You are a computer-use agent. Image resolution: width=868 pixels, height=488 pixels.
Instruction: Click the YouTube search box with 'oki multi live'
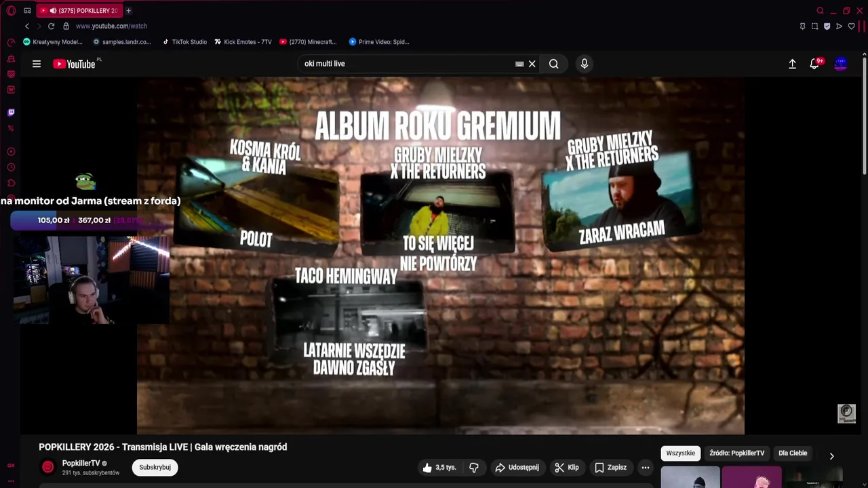tap(407, 64)
